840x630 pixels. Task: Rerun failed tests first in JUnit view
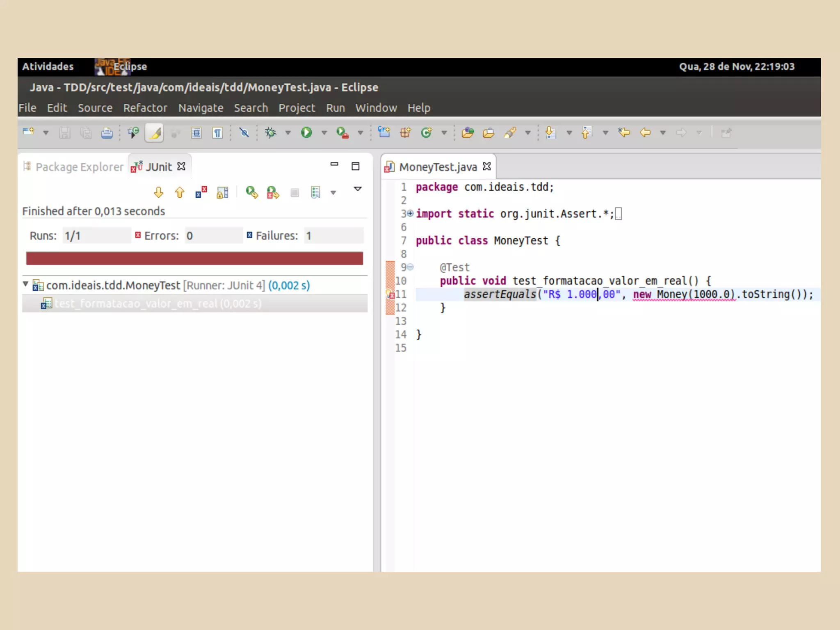pyautogui.click(x=273, y=192)
